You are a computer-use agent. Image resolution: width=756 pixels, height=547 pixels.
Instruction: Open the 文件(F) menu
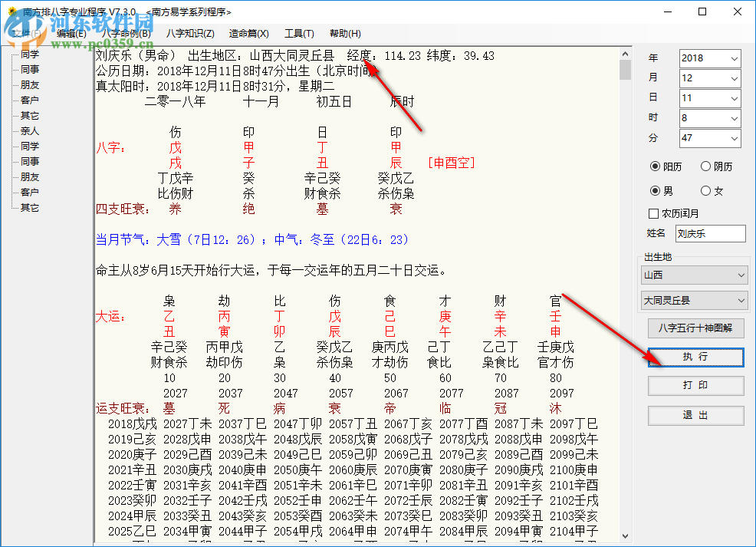point(28,33)
